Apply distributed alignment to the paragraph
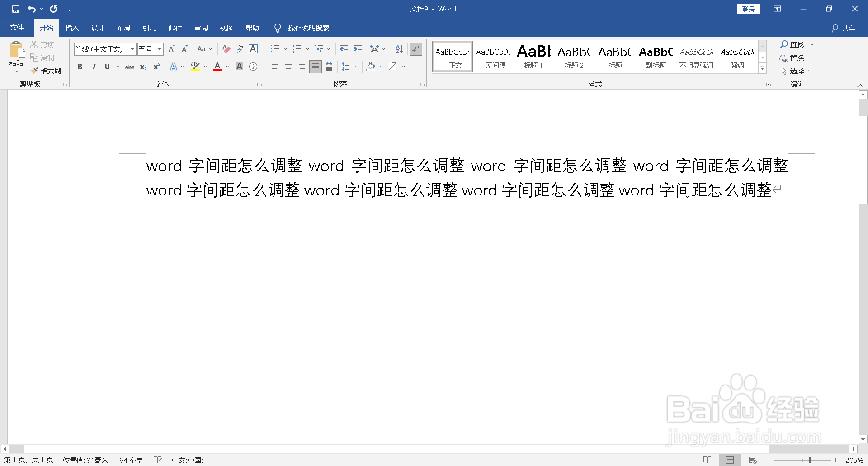Image resolution: width=868 pixels, height=466 pixels. point(329,67)
